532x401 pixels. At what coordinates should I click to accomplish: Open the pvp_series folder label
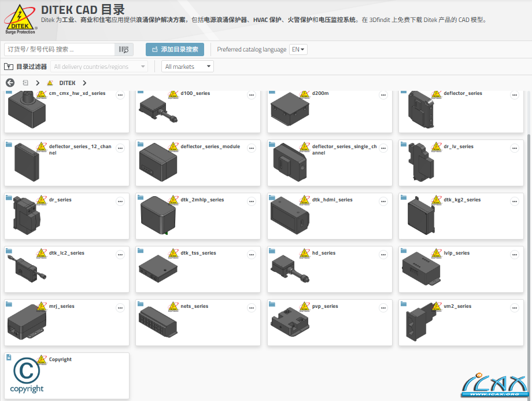325,306
